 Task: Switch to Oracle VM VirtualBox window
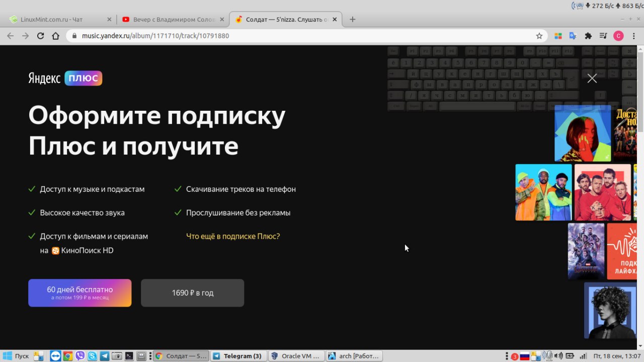pos(296,356)
